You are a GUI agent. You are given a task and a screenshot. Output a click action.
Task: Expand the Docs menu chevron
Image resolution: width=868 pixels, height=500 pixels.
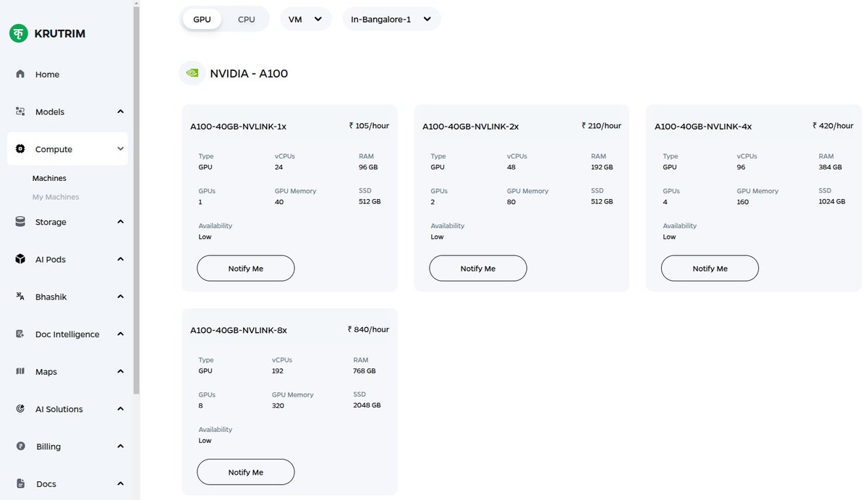120,483
